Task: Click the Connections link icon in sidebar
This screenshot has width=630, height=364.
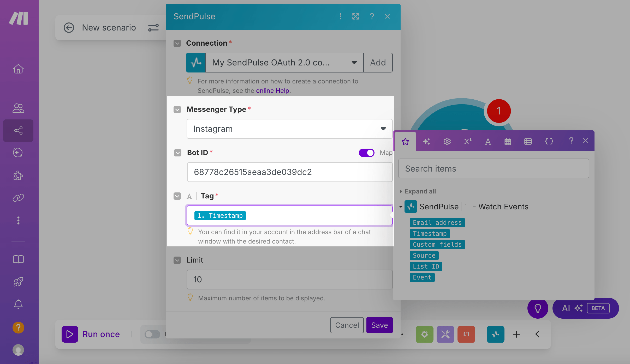Action: [18, 198]
